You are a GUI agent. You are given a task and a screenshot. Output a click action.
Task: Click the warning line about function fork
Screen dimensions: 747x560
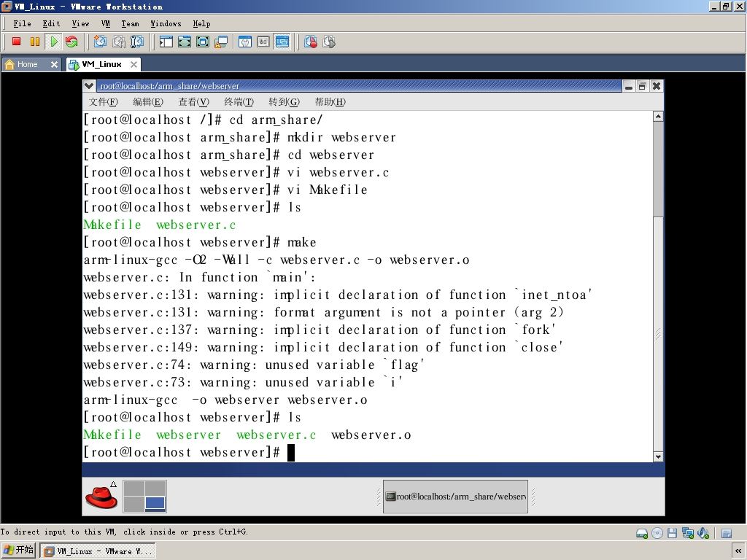point(320,330)
